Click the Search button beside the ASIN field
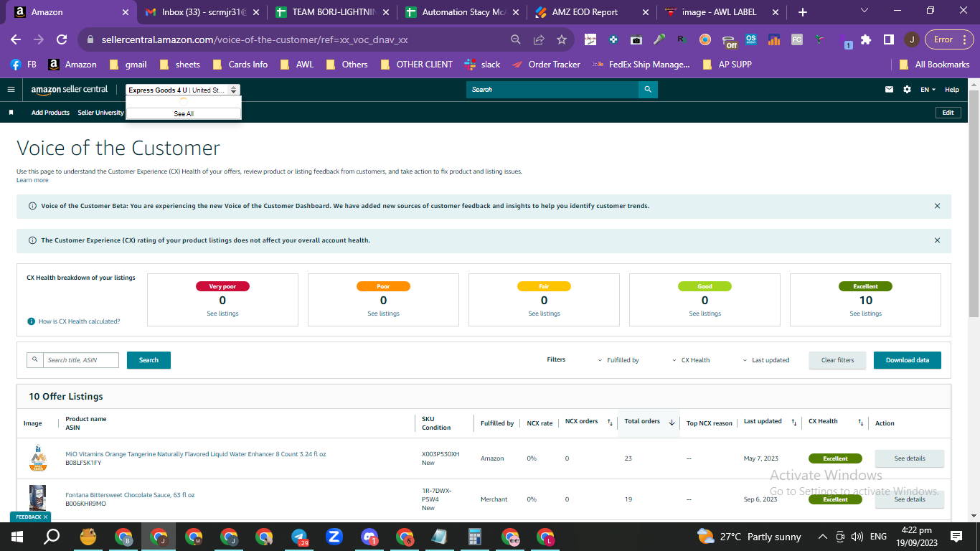The width and height of the screenshot is (980, 551). [x=149, y=360]
